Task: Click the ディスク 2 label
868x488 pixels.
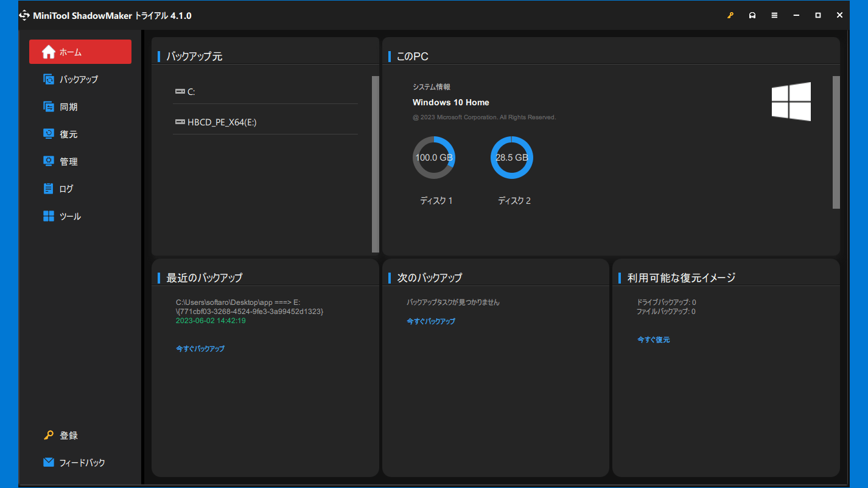Action: [514, 201]
